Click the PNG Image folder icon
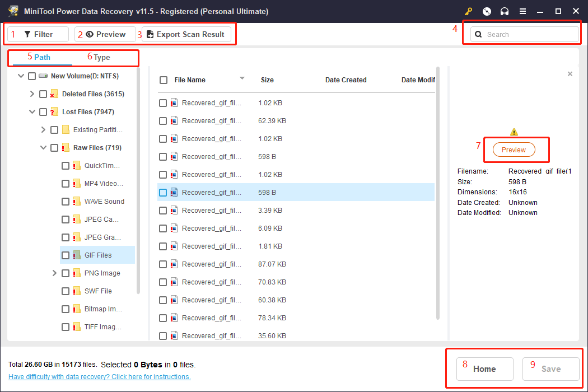The height and width of the screenshot is (392, 588). [x=77, y=273]
